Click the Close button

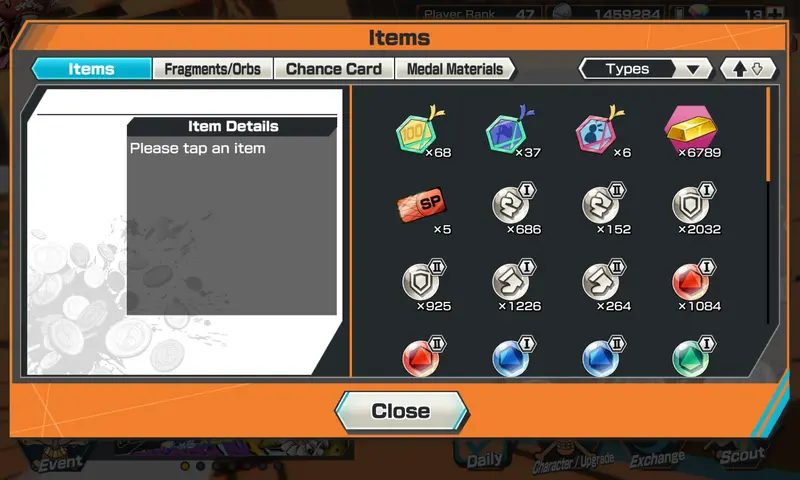click(402, 411)
